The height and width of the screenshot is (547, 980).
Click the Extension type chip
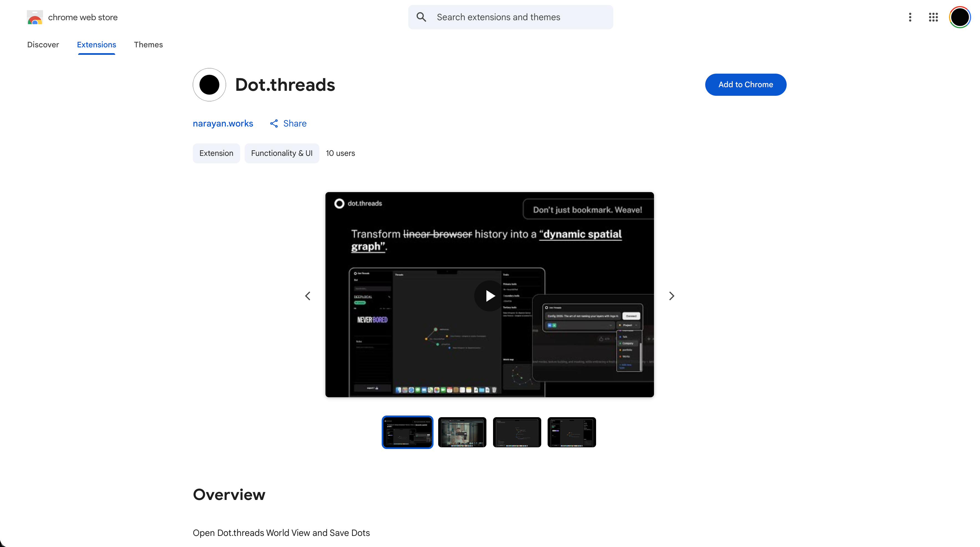click(216, 153)
